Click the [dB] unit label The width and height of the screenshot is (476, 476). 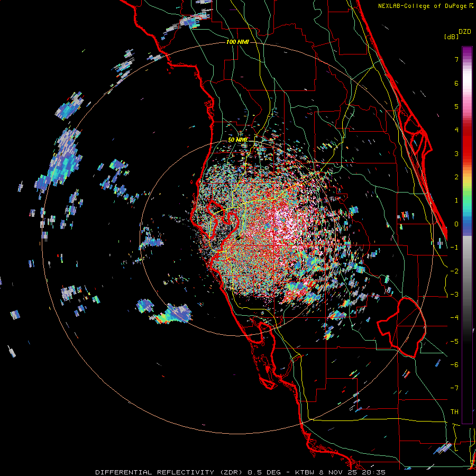tap(452, 36)
